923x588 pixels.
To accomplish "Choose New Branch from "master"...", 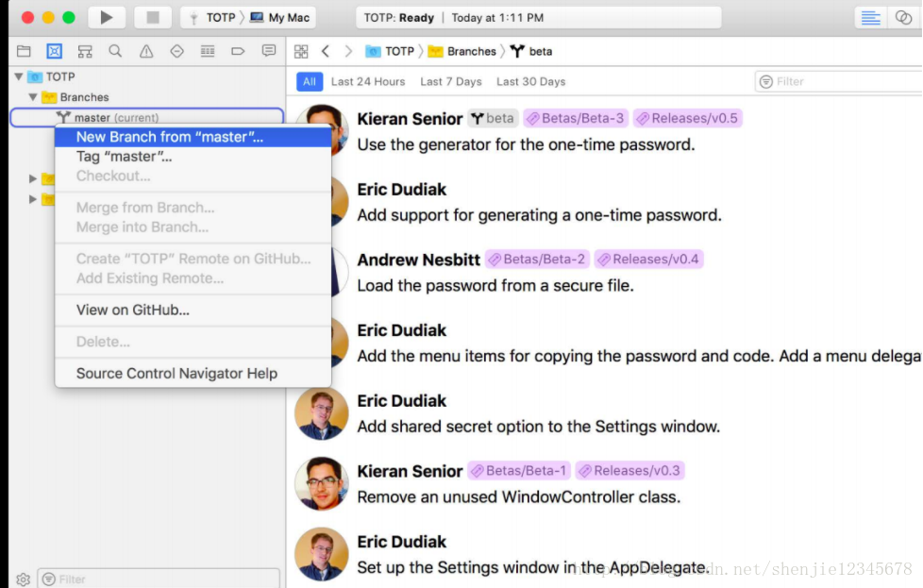I will click(x=193, y=137).
